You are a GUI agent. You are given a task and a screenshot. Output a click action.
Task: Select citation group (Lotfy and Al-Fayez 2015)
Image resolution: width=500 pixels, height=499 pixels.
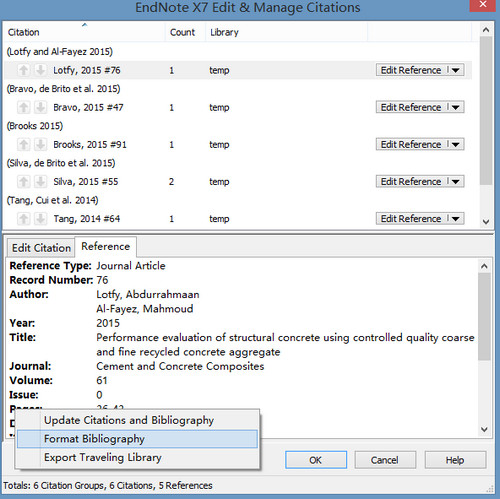60,52
